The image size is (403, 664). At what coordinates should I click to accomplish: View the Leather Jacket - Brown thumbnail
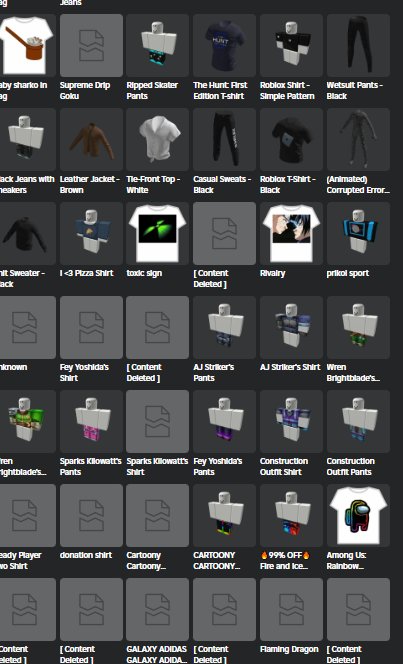91,139
